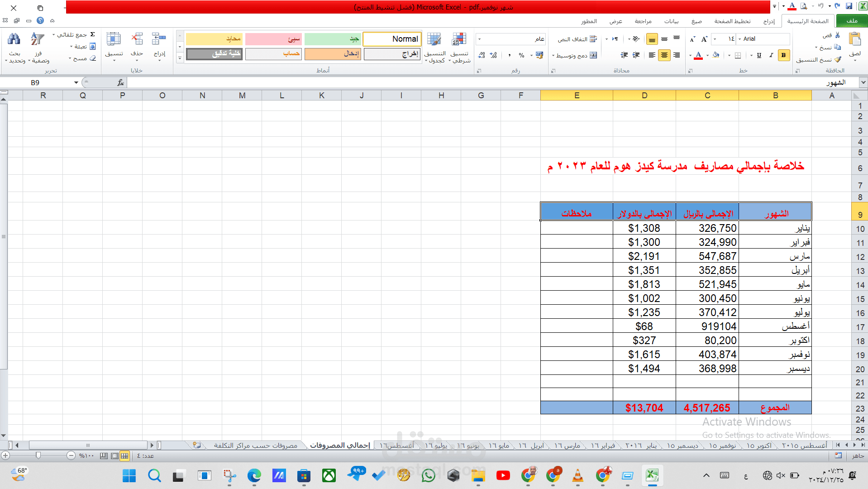Switch to the Formulas (صيغ) tab

[x=696, y=21]
